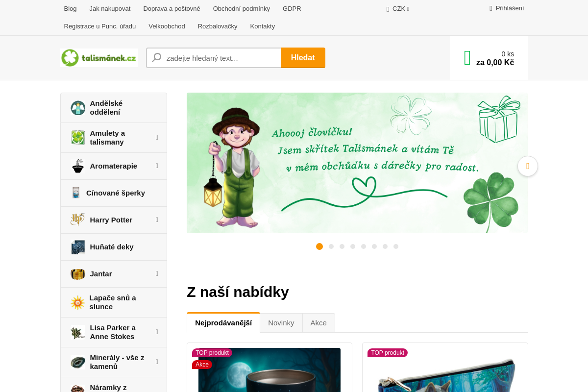The height and width of the screenshot is (392, 588).
Task: Click the Hledat search button
Action: point(303,58)
